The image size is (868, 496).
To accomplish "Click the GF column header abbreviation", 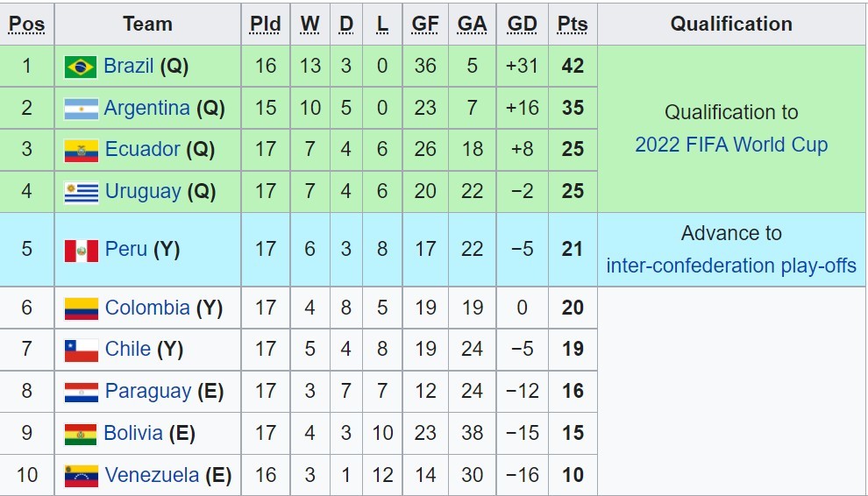I will pos(425,25).
